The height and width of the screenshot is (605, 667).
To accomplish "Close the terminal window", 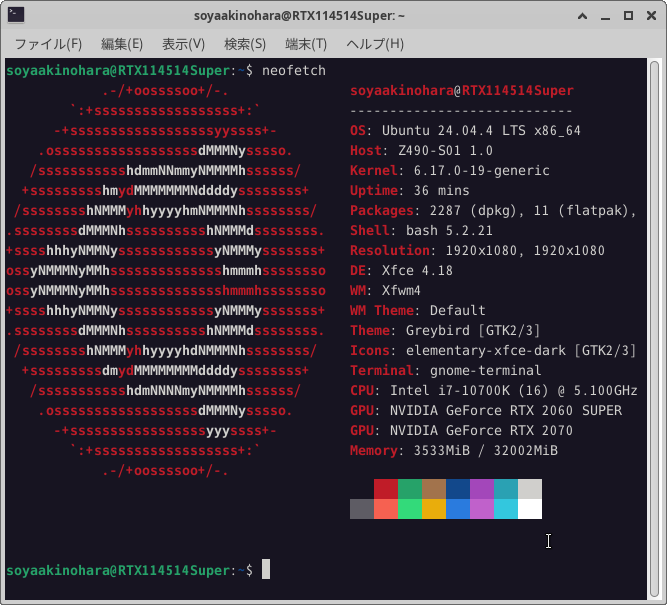I will pyautogui.click(x=651, y=16).
